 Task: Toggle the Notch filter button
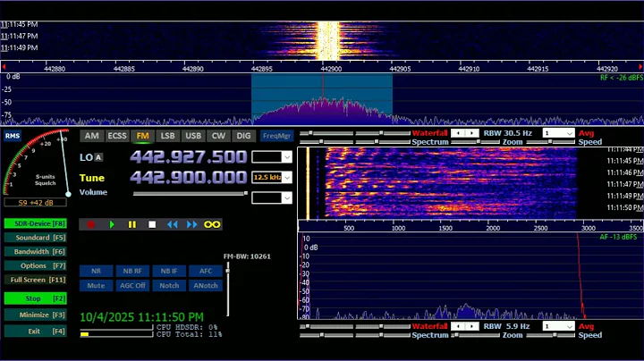click(169, 286)
